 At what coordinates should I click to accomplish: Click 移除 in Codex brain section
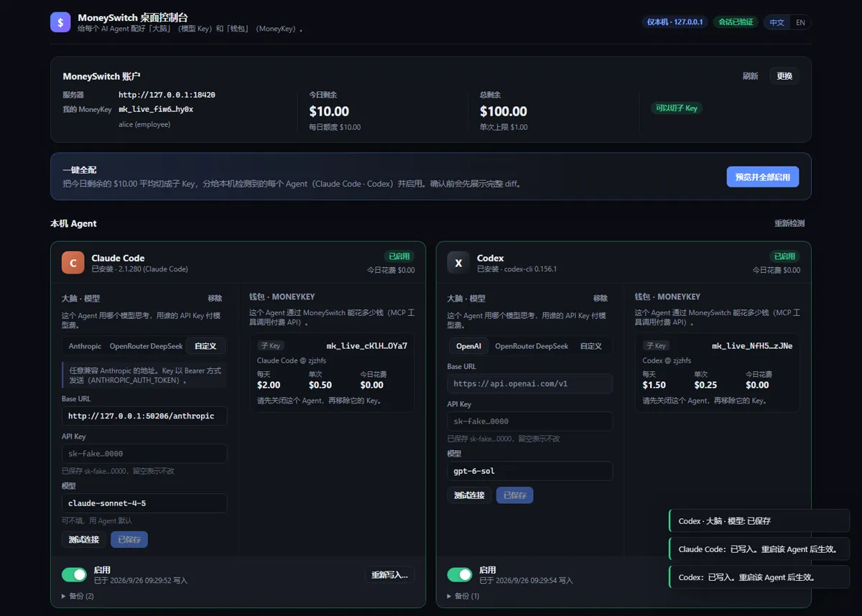click(601, 298)
